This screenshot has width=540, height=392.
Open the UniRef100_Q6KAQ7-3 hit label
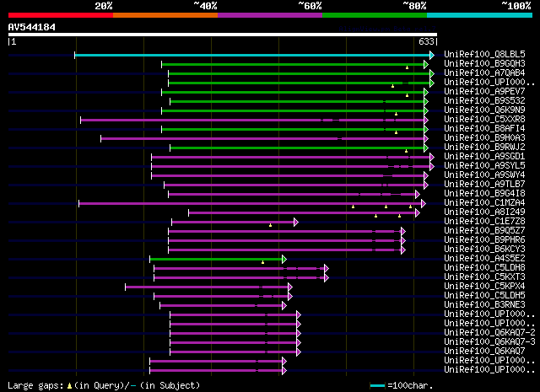pos(489,341)
